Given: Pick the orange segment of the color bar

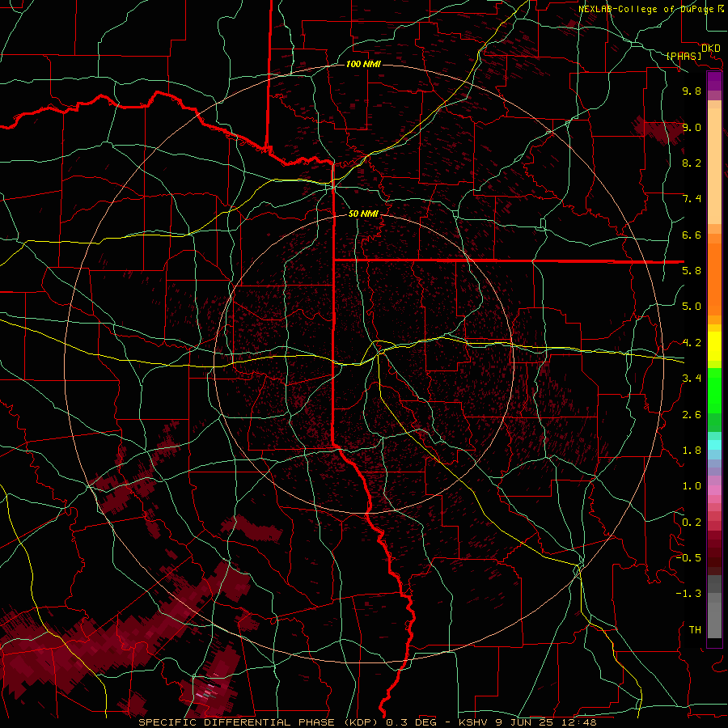Looking at the screenshot, I should (714, 280).
